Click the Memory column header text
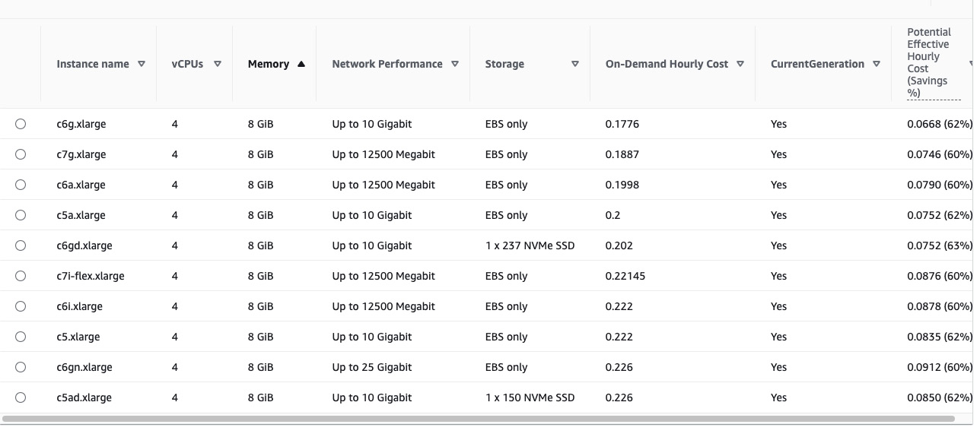The width and height of the screenshot is (980, 437). (268, 65)
